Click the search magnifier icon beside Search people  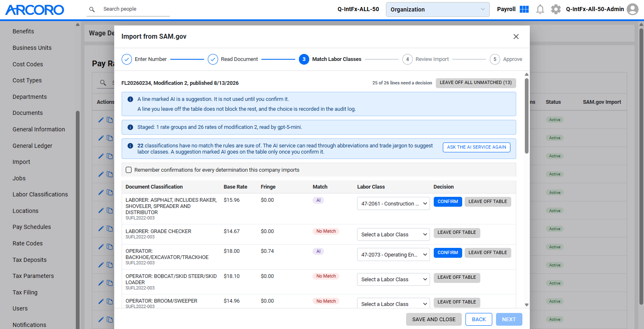[92, 9]
